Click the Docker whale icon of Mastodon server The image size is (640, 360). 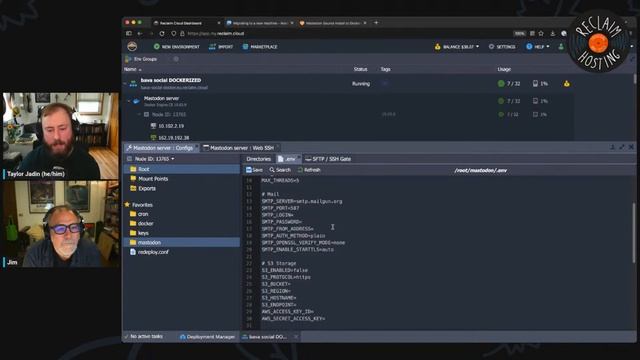coord(136,101)
